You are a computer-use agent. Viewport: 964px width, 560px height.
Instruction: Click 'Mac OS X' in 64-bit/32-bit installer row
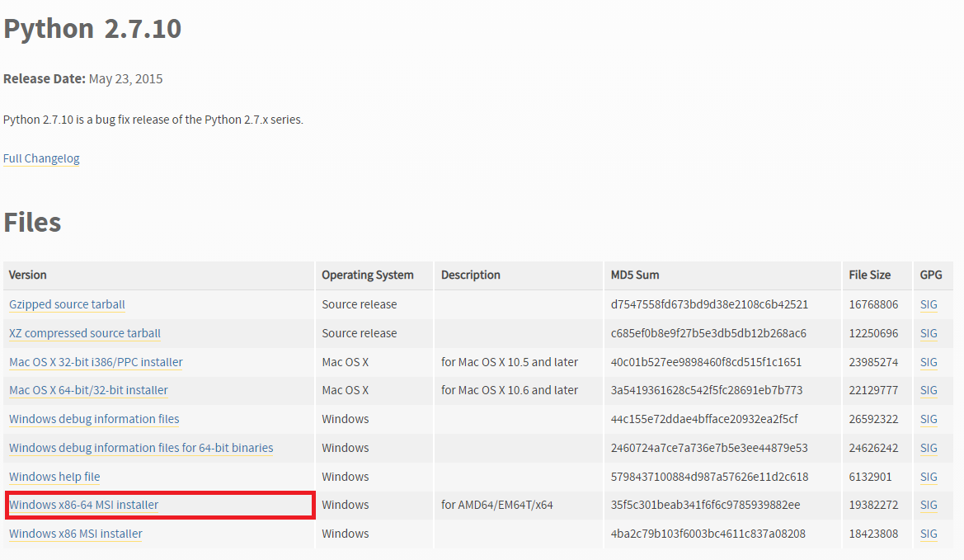point(345,390)
